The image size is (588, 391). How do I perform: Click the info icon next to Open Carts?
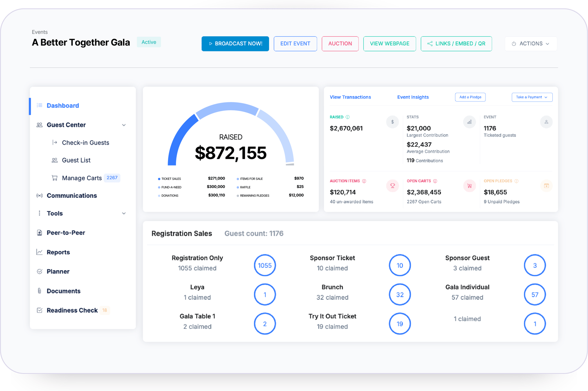point(435,181)
